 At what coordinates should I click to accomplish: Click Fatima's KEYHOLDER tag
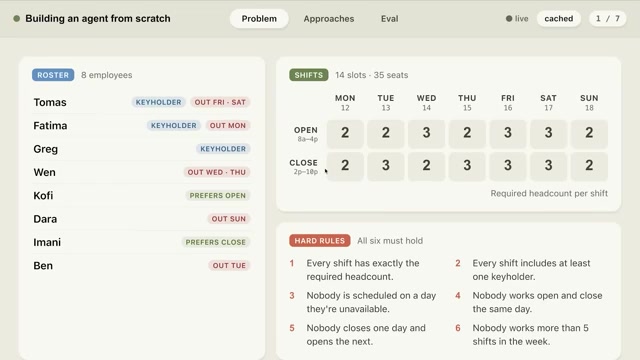(x=173, y=126)
